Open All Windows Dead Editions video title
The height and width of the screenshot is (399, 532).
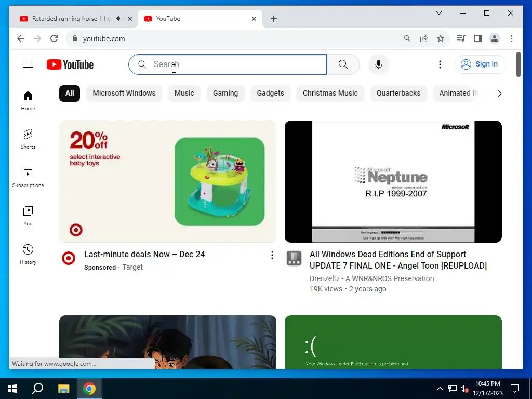398,260
